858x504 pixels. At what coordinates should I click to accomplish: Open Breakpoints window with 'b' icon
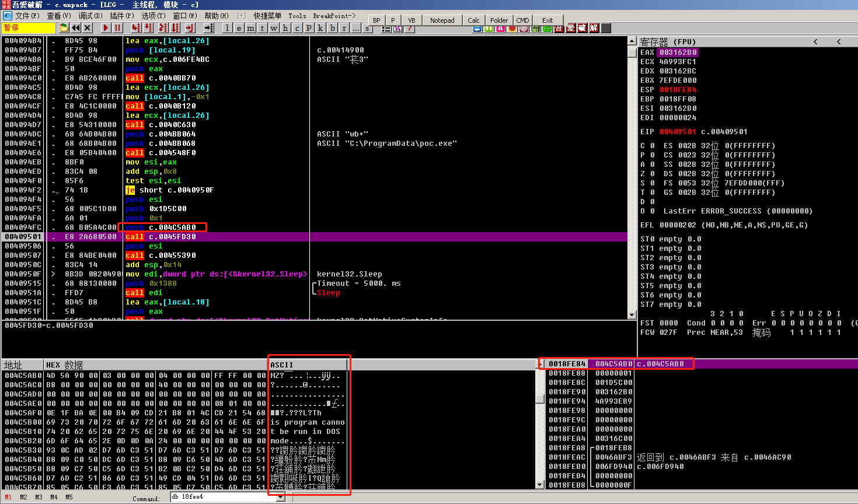coord(332,27)
